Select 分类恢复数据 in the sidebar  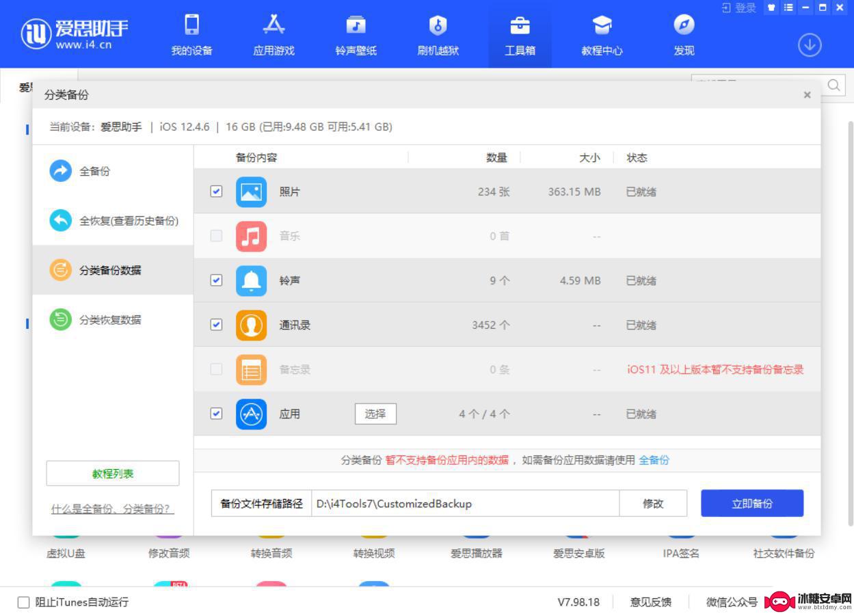[x=113, y=319]
